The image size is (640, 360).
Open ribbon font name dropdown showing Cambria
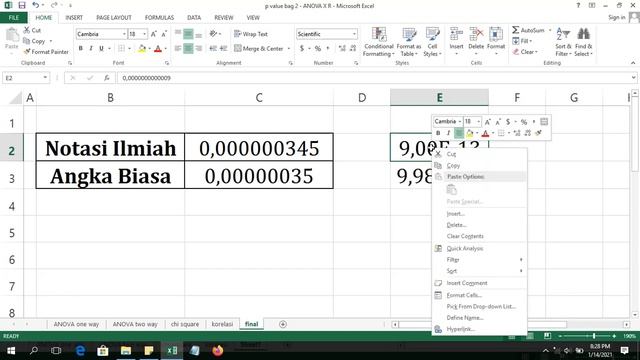[x=124, y=34]
